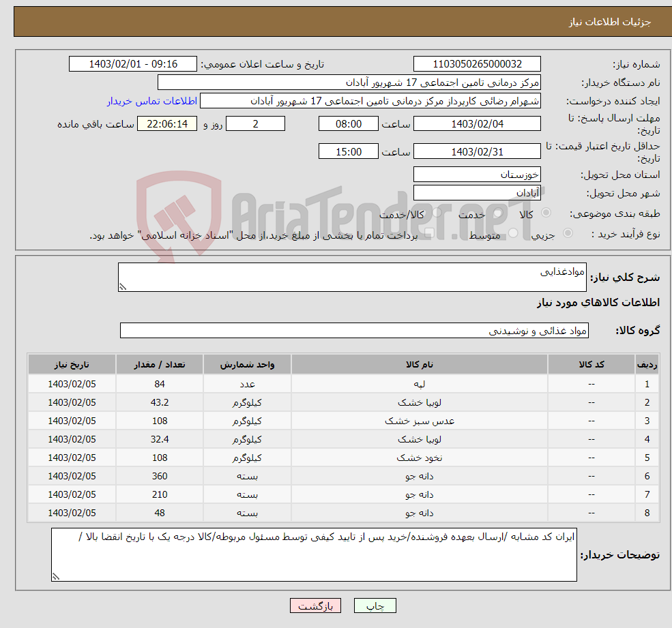Viewport: 672px width, 628px height.
Task: Click the جزئیات اطلاعات نیاز page header
Action: 609,22
